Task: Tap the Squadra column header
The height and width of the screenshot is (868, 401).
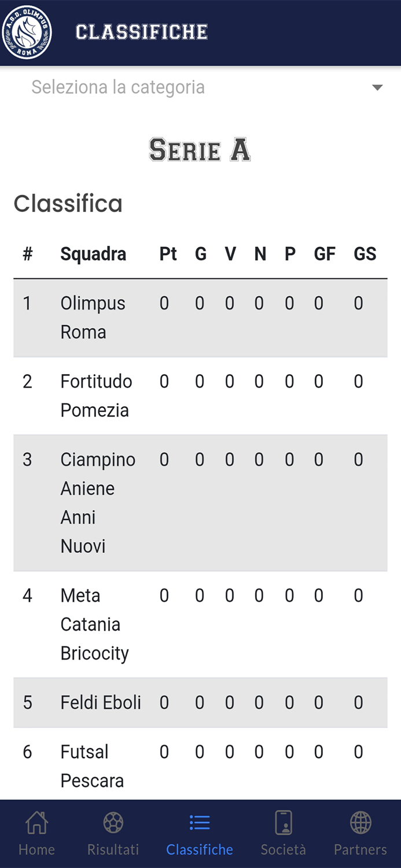Action: (93, 254)
